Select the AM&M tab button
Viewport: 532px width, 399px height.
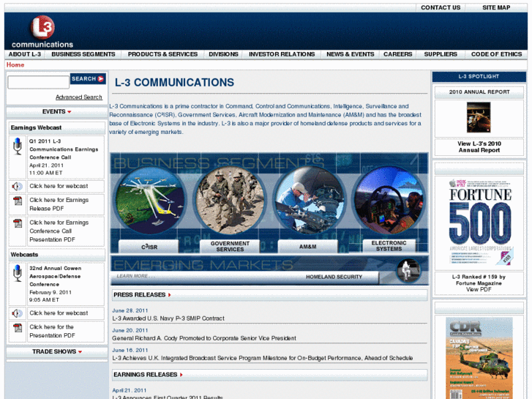click(308, 247)
